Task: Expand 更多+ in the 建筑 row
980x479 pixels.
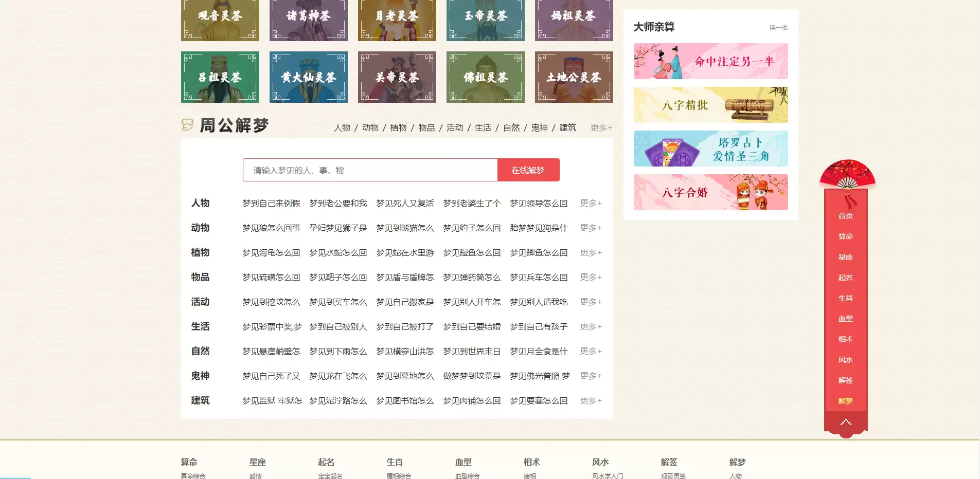Action: (591, 400)
